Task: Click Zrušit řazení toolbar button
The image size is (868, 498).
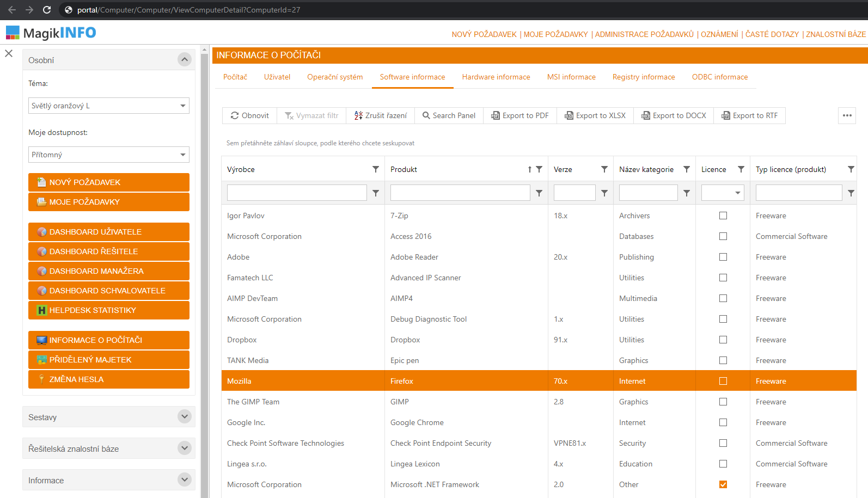Action: [x=381, y=115]
